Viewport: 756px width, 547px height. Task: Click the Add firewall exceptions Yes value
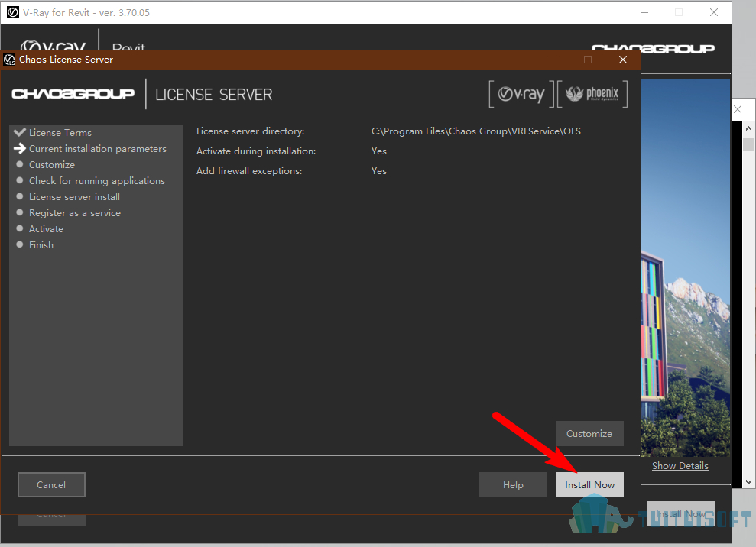click(x=379, y=170)
